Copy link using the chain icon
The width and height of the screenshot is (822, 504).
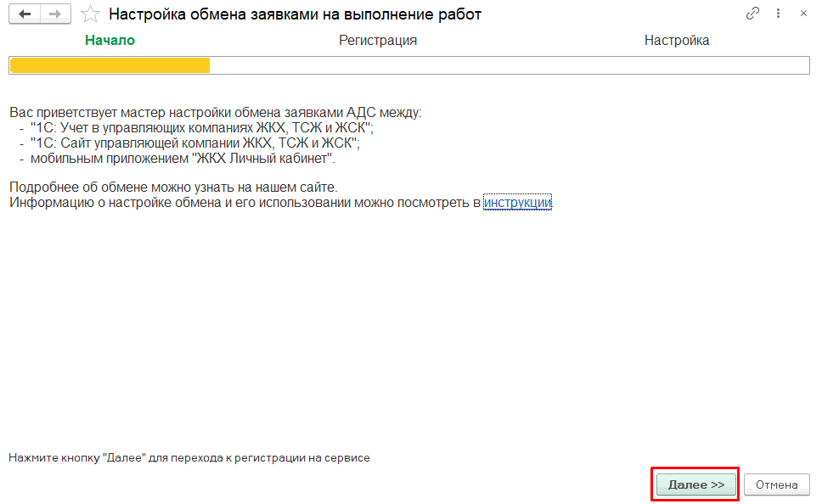[752, 14]
